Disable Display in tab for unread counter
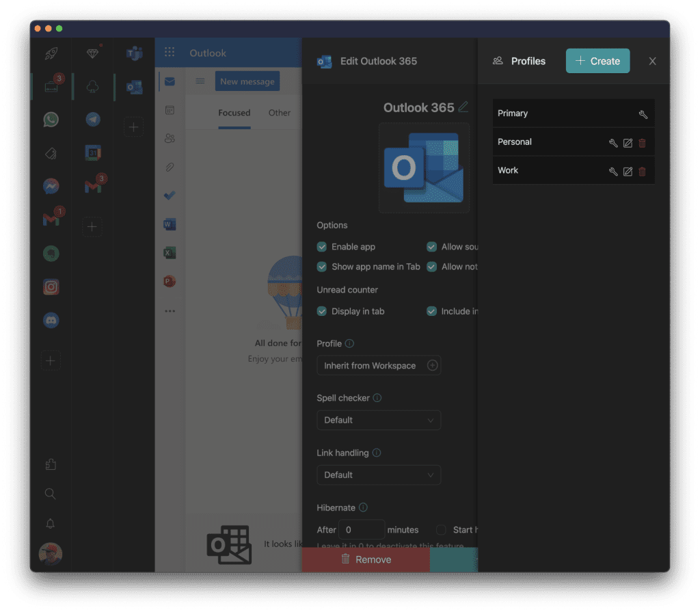 [x=321, y=311]
